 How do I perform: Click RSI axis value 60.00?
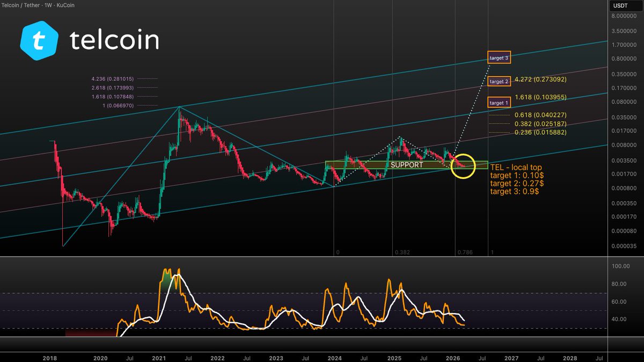pyautogui.click(x=620, y=301)
